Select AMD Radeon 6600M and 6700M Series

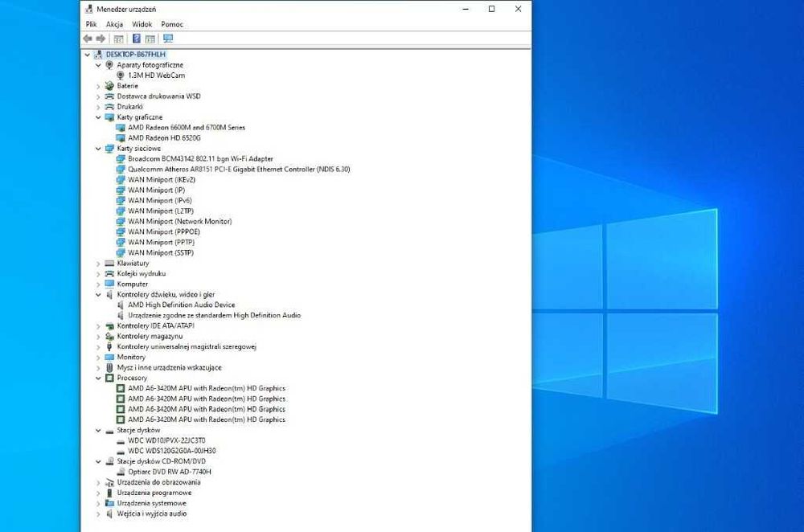coord(187,127)
